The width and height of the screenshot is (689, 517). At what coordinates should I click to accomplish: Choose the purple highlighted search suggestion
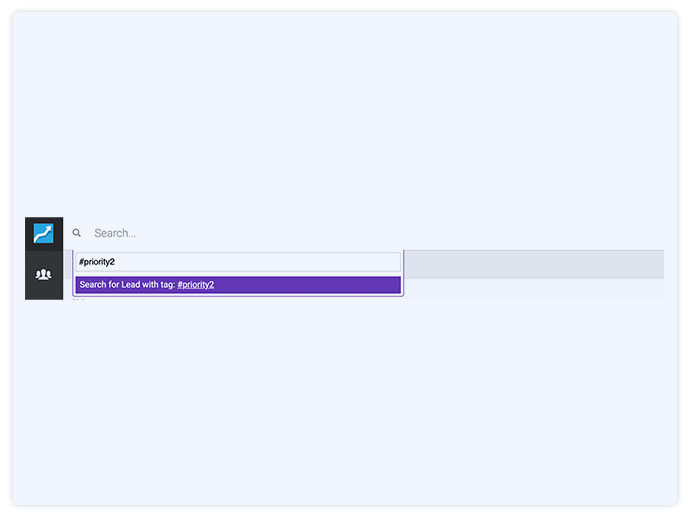click(x=238, y=285)
